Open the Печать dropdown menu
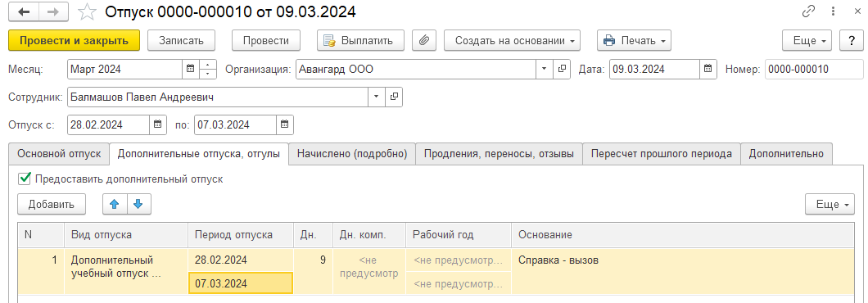 (x=634, y=40)
